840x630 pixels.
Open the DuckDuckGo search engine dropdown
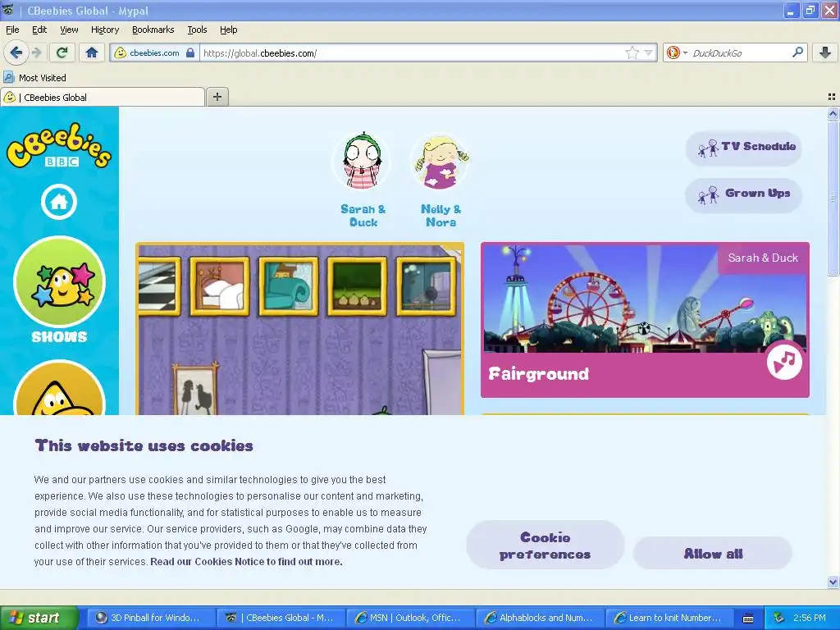[x=677, y=52]
